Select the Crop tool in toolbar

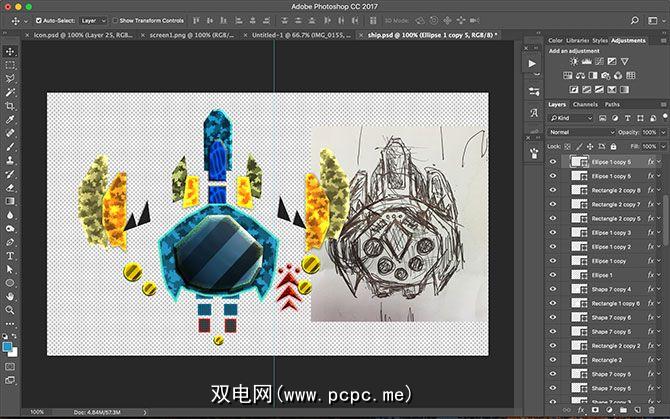[10, 105]
